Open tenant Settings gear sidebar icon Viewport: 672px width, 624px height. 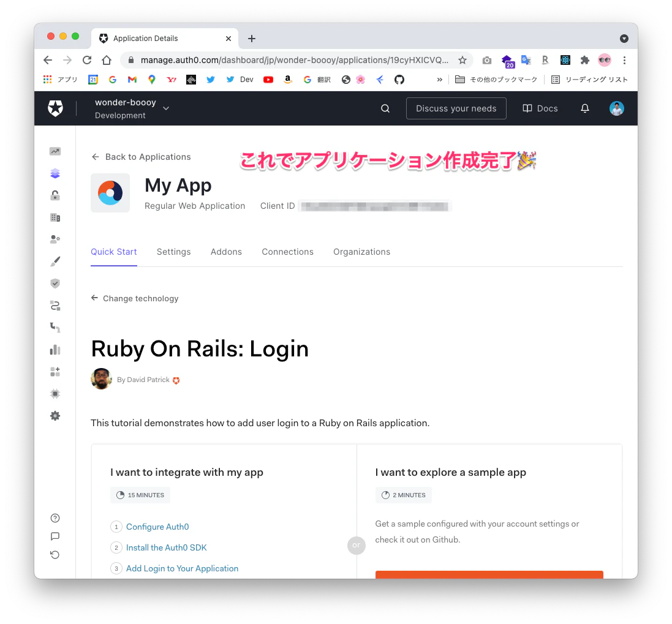55,416
